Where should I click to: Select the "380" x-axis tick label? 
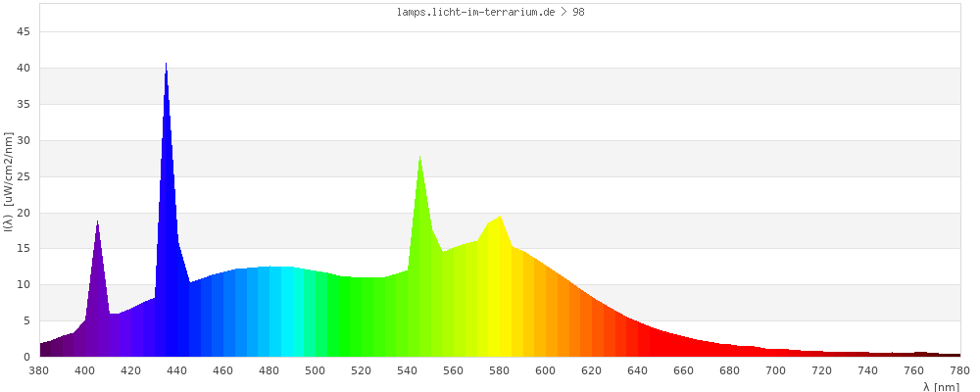[x=39, y=370]
